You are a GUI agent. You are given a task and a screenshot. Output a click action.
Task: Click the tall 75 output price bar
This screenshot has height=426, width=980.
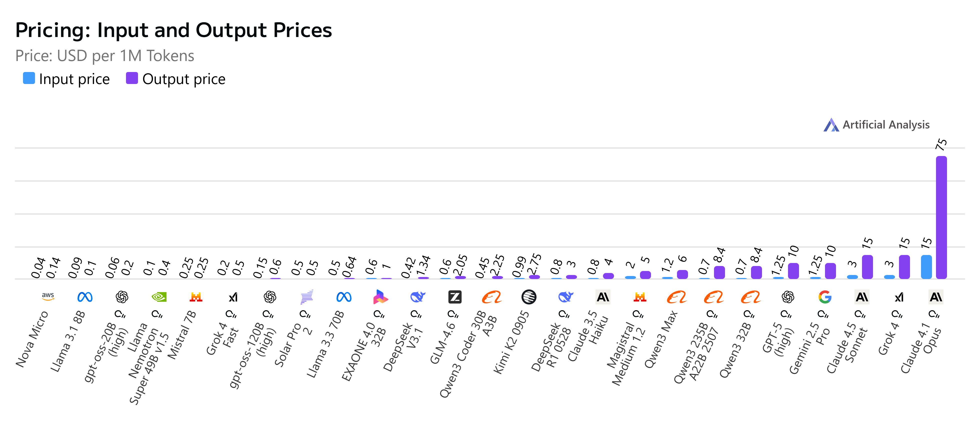tap(941, 217)
